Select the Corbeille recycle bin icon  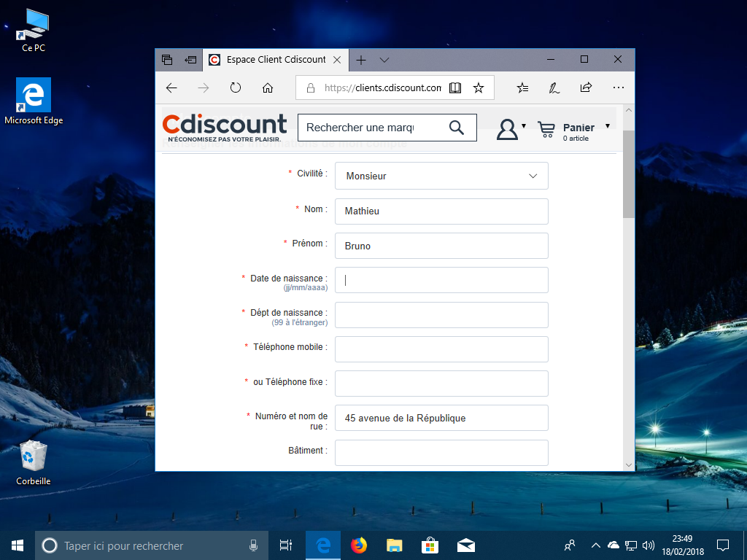click(x=34, y=463)
